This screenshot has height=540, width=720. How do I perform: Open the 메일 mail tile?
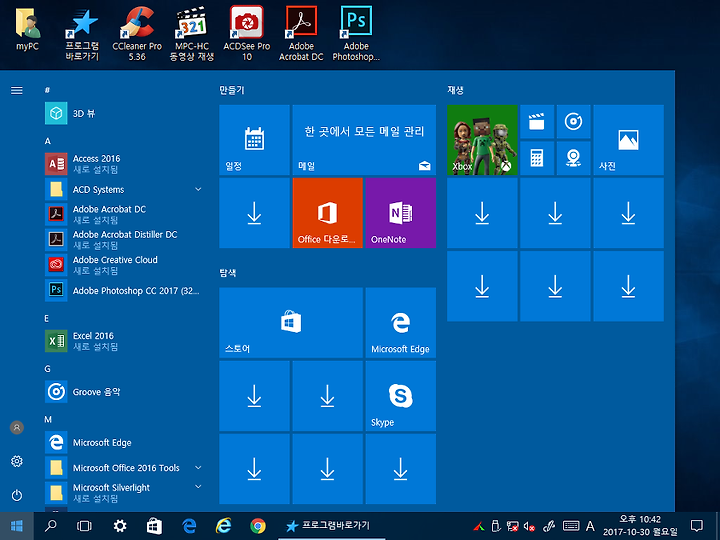(x=364, y=140)
